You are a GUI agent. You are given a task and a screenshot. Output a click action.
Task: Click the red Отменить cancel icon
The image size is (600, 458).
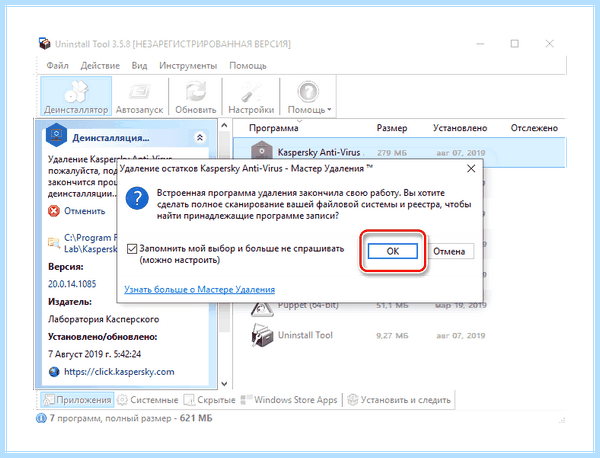click(x=54, y=211)
